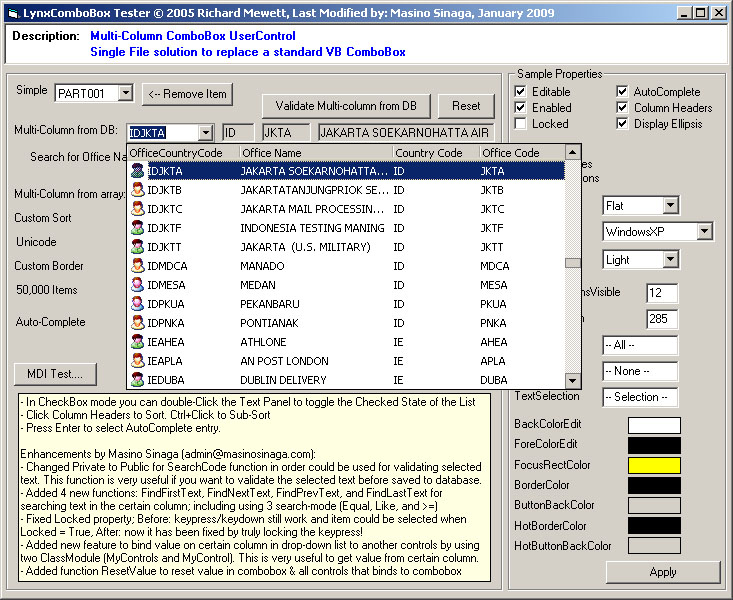The image size is (733, 600).
Task: Click the user icon beside IEDUBA row
Action: [138, 380]
